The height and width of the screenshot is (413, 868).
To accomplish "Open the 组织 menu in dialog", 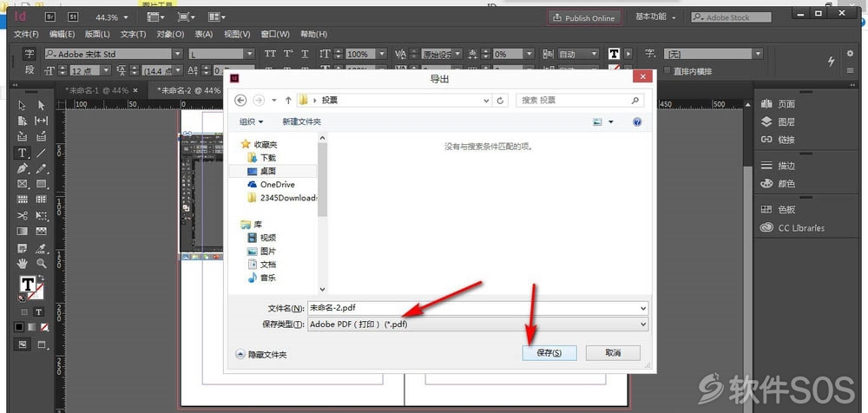I will 252,121.
